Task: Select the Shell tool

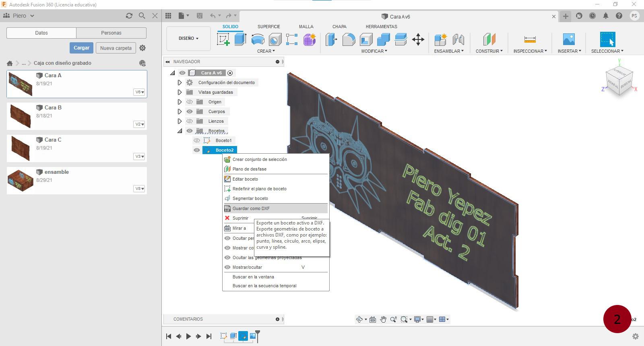Action: click(366, 39)
